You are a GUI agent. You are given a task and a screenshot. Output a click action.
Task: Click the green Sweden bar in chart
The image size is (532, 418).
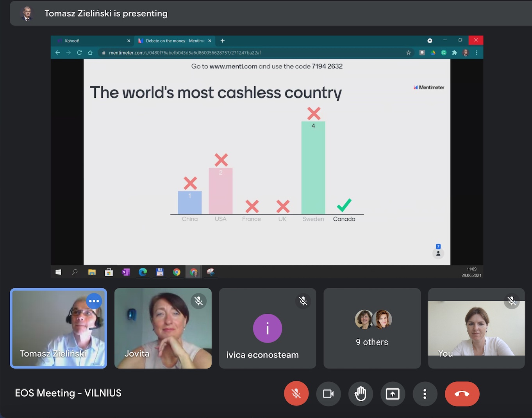coord(313,168)
